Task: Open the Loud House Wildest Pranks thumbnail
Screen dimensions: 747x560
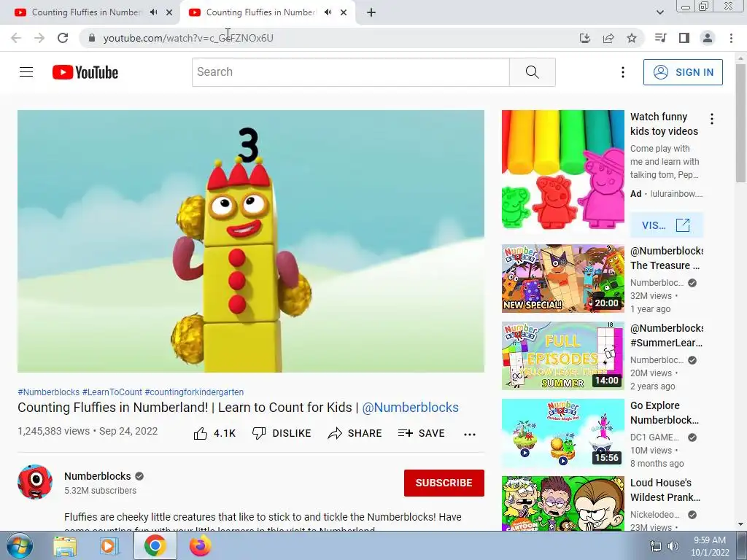Action: [x=562, y=503]
